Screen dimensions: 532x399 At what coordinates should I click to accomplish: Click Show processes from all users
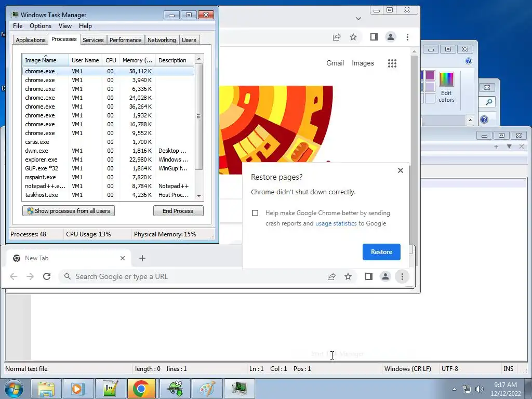coord(69,211)
